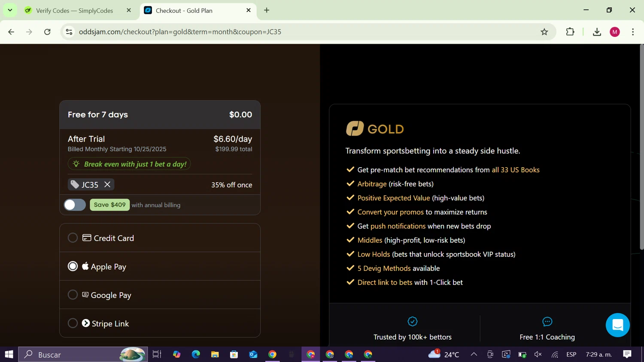Click 'push notifications' highlighted text
The width and height of the screenshot is (644, 362).
click(398, 226)
